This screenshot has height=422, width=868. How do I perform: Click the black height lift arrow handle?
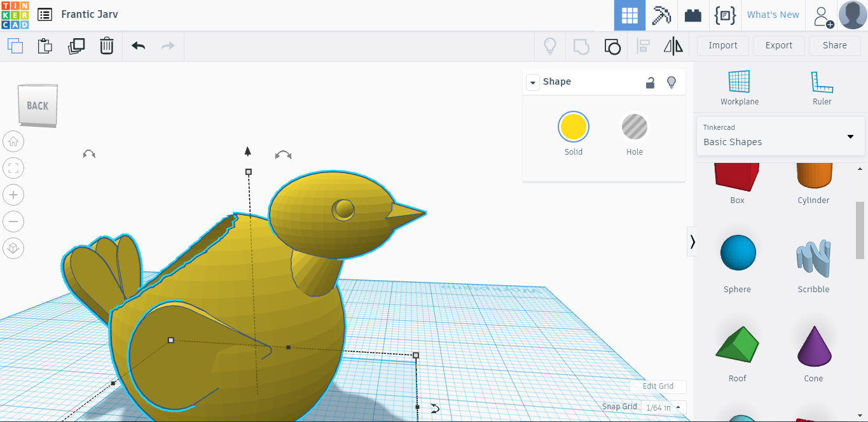click(248, 151)
